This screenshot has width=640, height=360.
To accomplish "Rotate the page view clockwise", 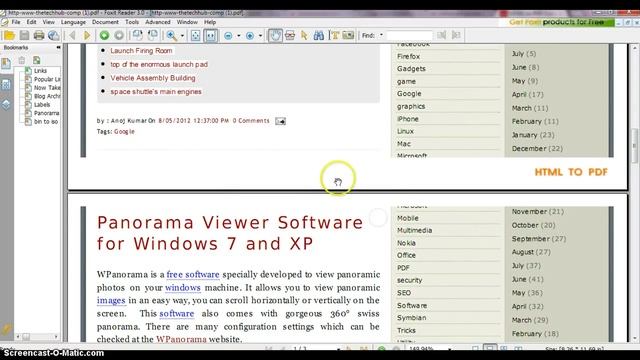I will [153, 36].
